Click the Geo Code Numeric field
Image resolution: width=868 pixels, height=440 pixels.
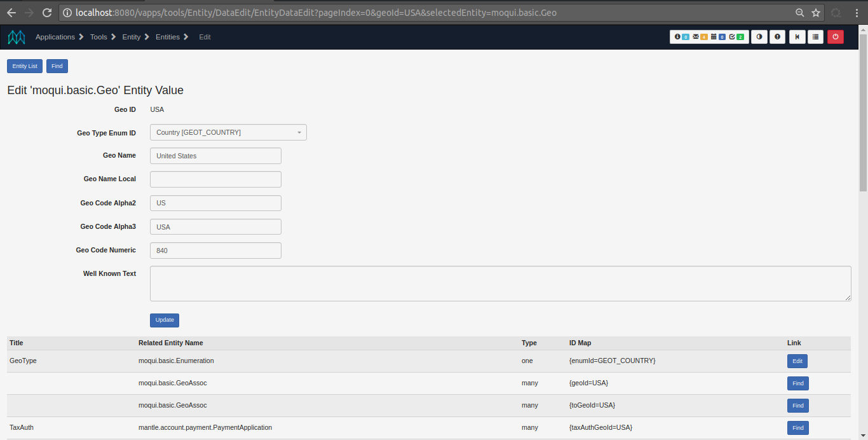pyautogui.click(x=215, y=251)
